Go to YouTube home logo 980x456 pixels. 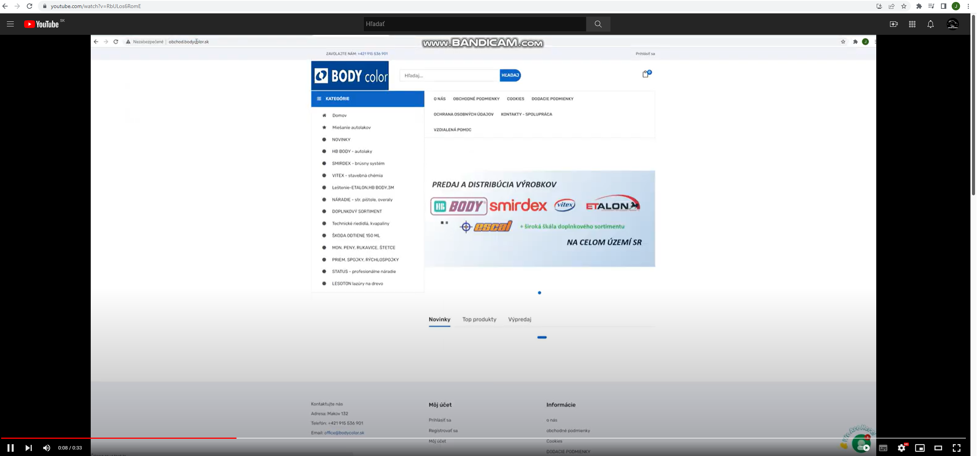pos(41,24)
